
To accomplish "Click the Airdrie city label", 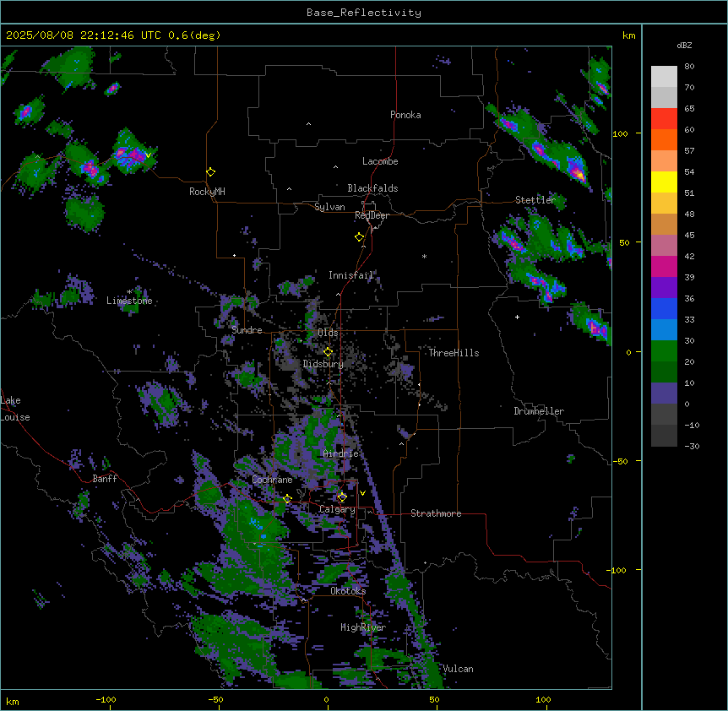I will [340, 453].
